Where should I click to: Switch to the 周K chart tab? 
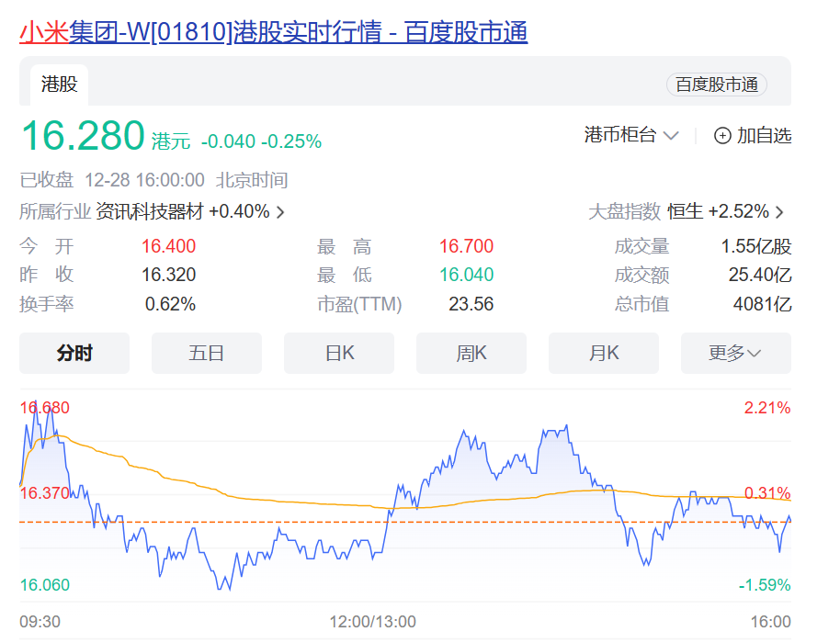click(x=471, y=353)
